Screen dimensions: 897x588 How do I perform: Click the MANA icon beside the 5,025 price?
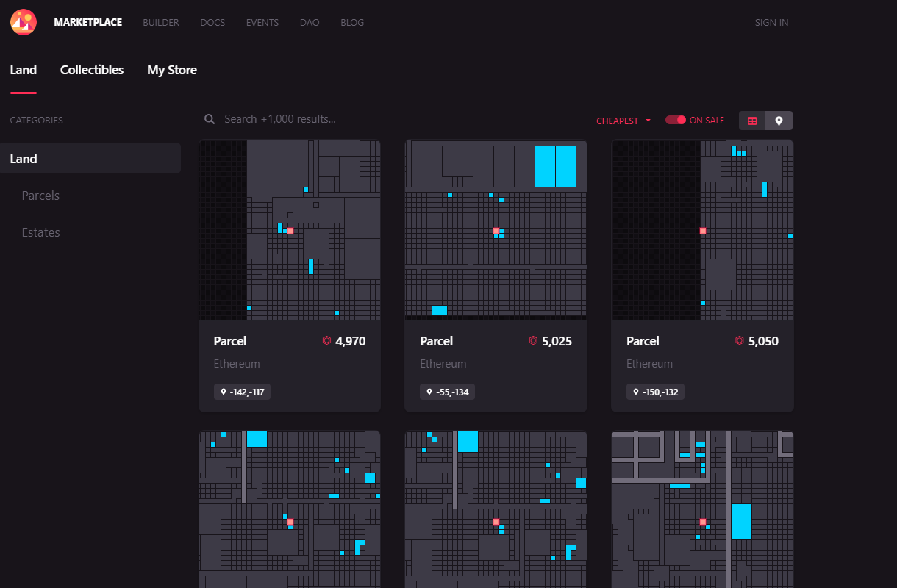(x=533, y=341)
